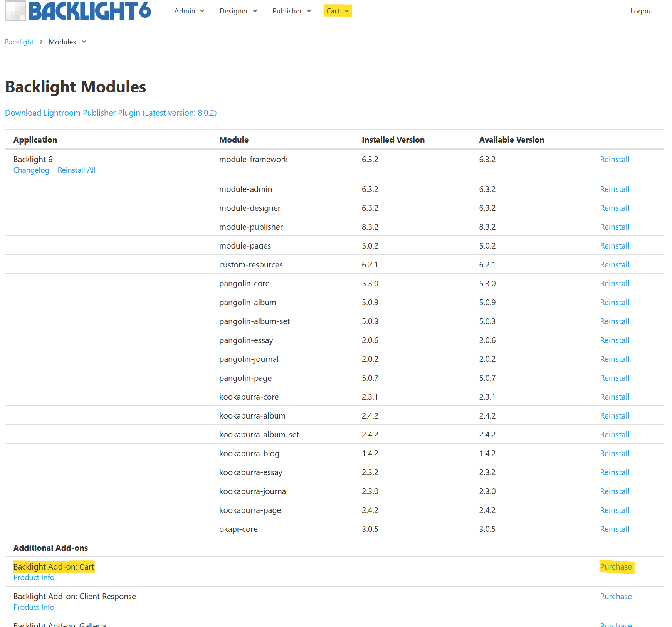Open the highlighted Cart menu
The height and width of the screenshot is (627, 672).
click(x=338, y=11)
